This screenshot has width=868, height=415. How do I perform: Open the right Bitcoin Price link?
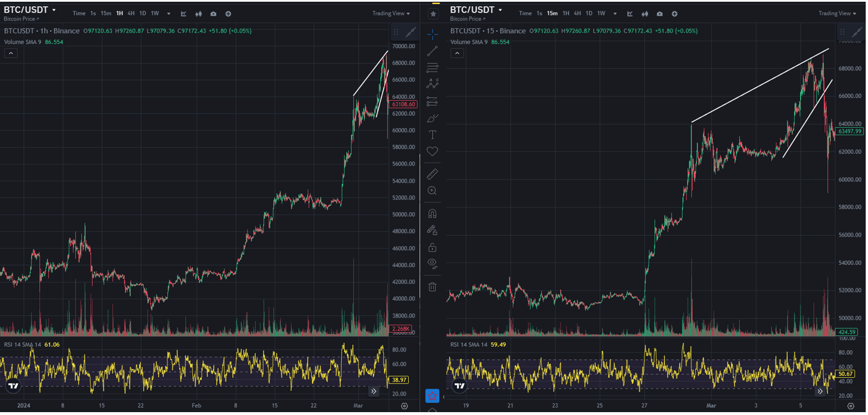[x=467, y=19]
